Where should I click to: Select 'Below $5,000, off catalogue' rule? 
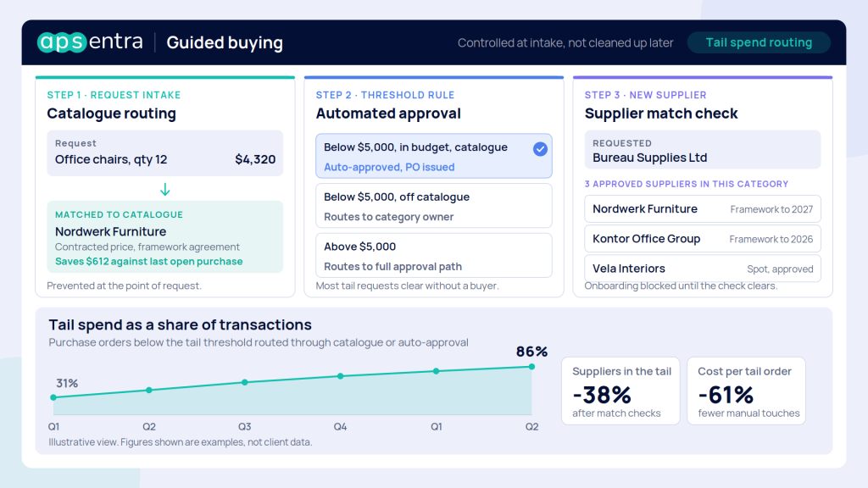click(x=434, y=206)
